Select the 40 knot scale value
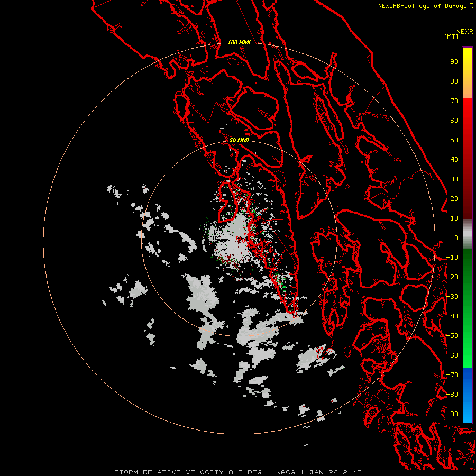Image resolution: width=476 pixels, height=476 pixels. pos(454,160)
